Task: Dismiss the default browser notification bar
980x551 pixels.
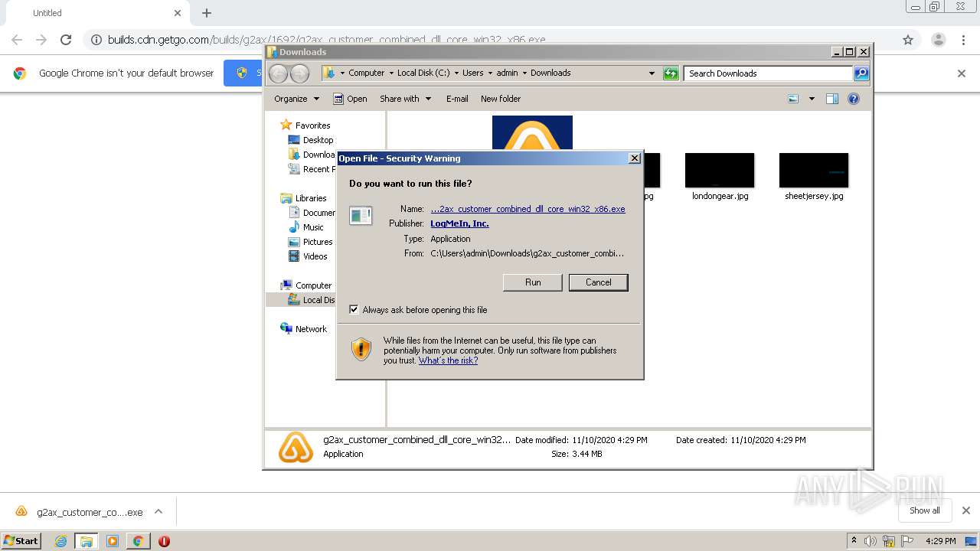Action: pyautogui.click(x=962, y=73)
